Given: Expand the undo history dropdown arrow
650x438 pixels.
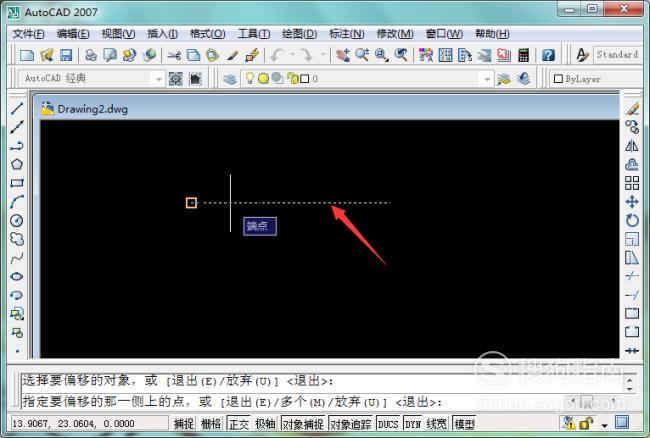Looking at the screenshot, I should [x=292, y=55].
